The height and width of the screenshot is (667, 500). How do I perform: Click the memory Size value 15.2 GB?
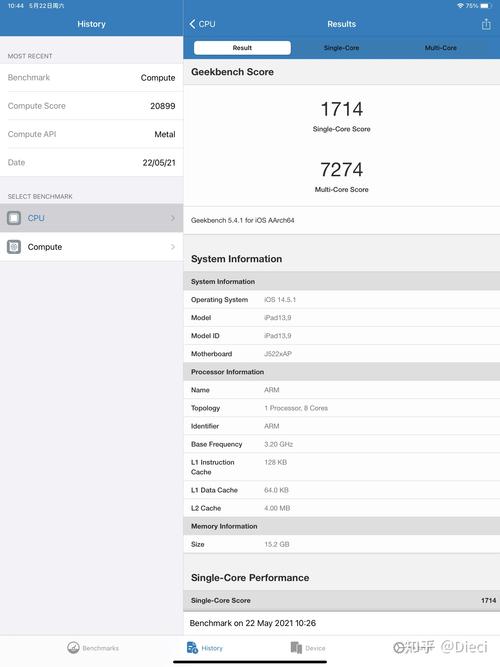277,544
